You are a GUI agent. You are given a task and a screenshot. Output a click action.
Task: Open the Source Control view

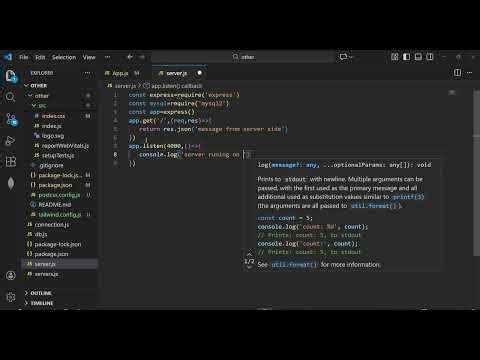click(x=11, y=119)
